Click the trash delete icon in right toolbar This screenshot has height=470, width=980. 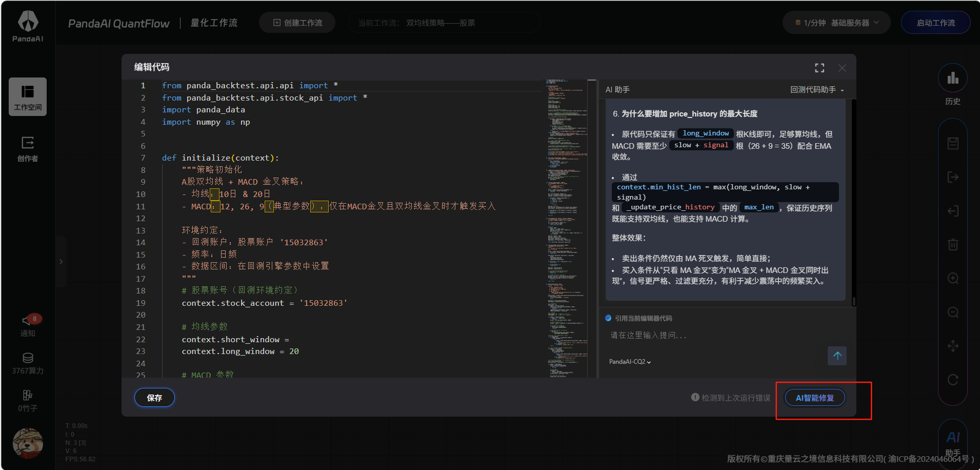coord(953,245)
